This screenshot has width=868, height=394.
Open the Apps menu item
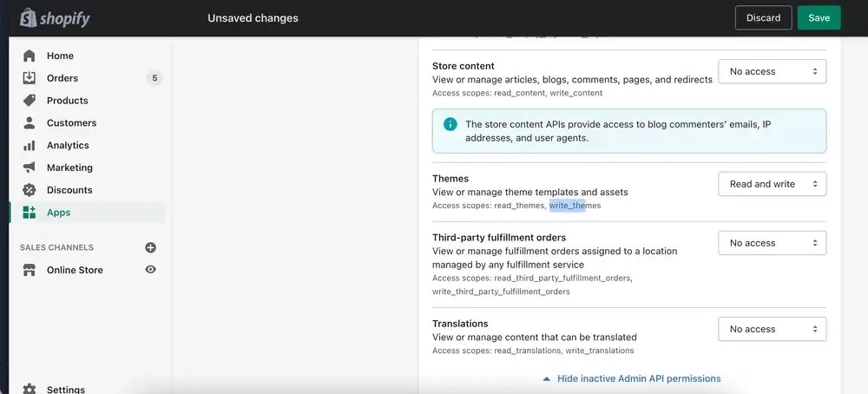tap(59, 213)
